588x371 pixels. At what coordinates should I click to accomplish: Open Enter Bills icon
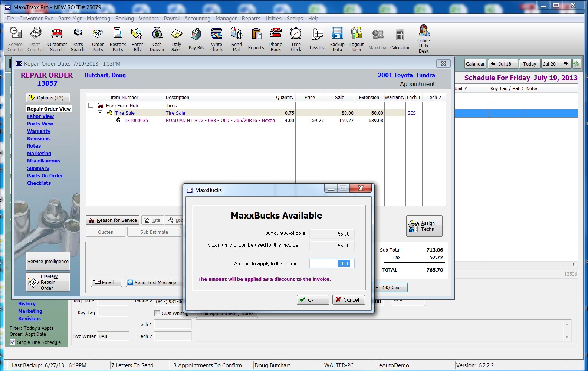point(137,39)
